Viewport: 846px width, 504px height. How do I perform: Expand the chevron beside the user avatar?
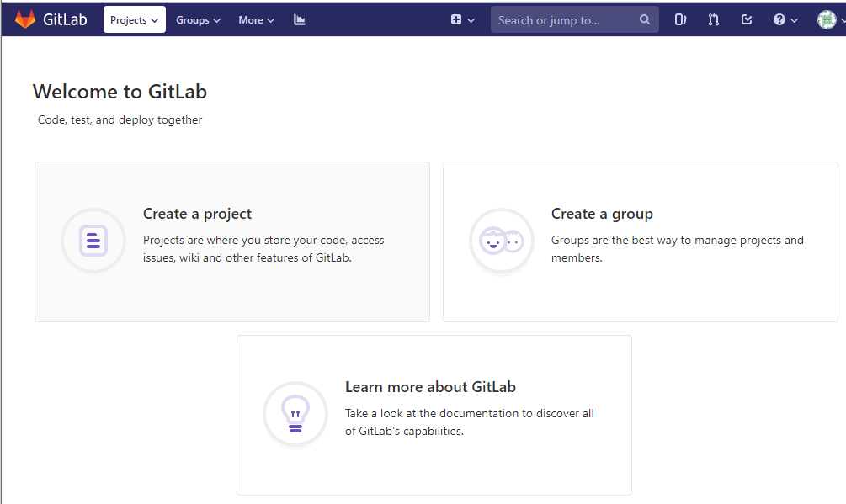click(x=842, y=19)
